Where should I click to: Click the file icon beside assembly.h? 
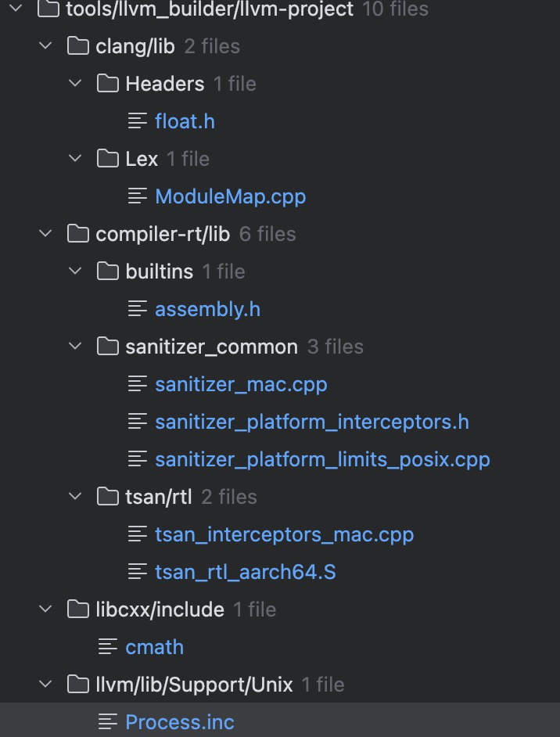(138, 308)
